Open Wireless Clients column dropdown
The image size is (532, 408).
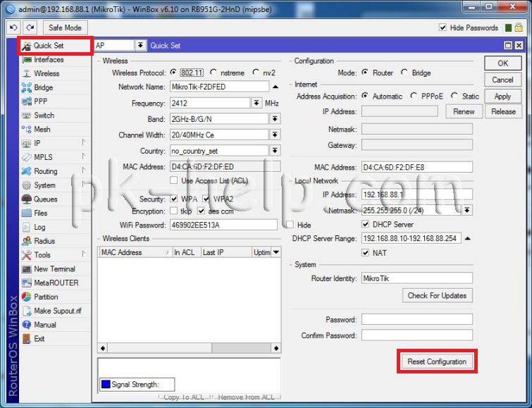(276, 252)
